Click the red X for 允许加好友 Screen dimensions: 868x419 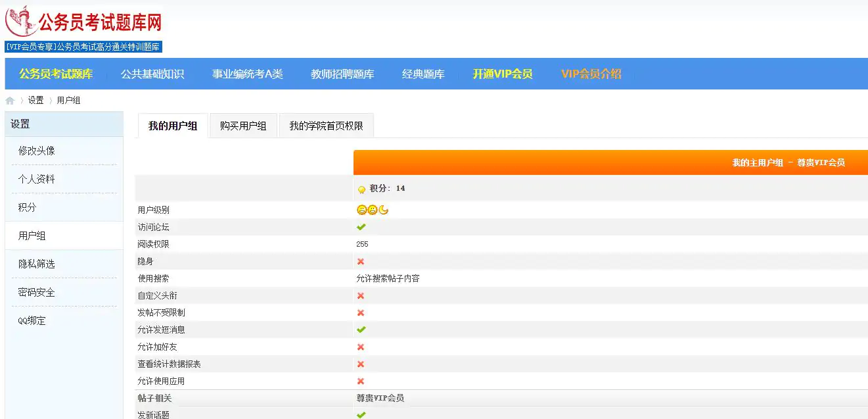(x=361, y=347)
